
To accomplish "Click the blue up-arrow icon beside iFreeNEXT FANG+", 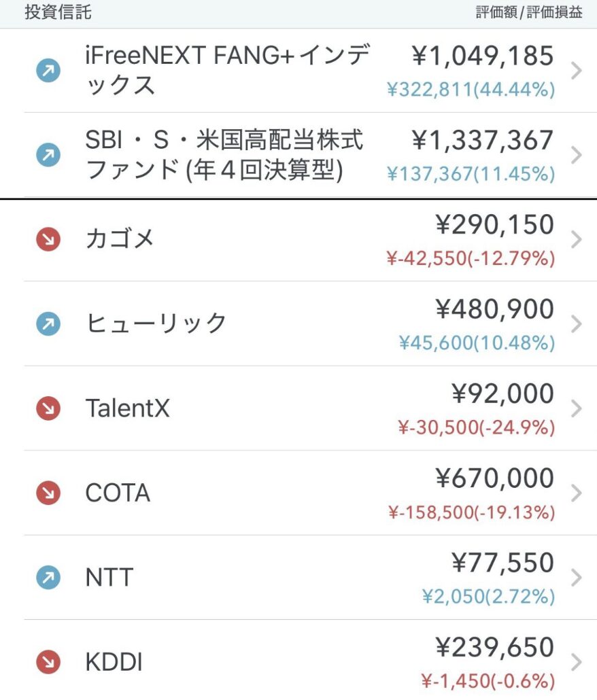I will pyautogui.click(x=48, y=70).
